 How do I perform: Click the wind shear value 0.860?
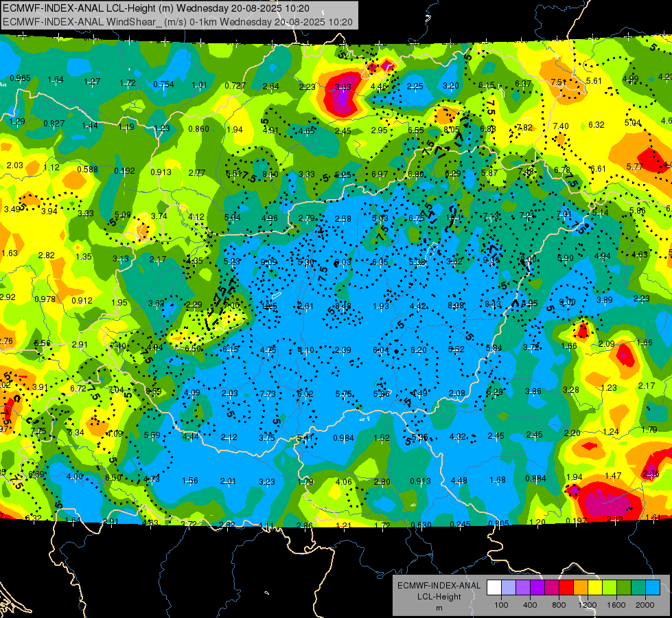[x=199, y=128]
